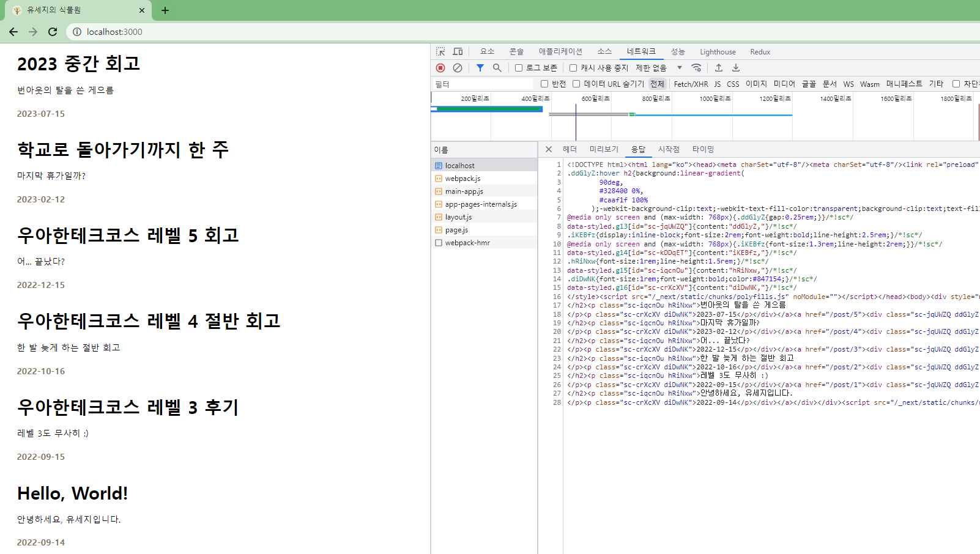Select layout.js request row
Viewport: 980px width, 554px height.
484,217
